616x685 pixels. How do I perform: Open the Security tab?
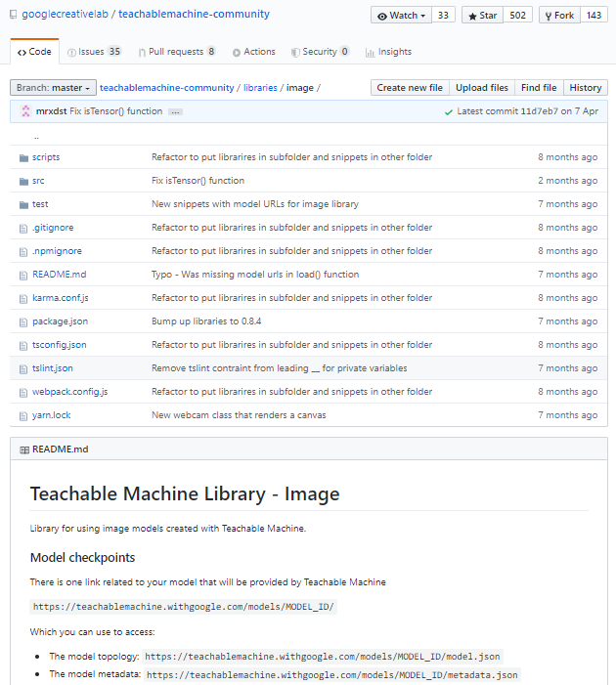pos(321,52)
